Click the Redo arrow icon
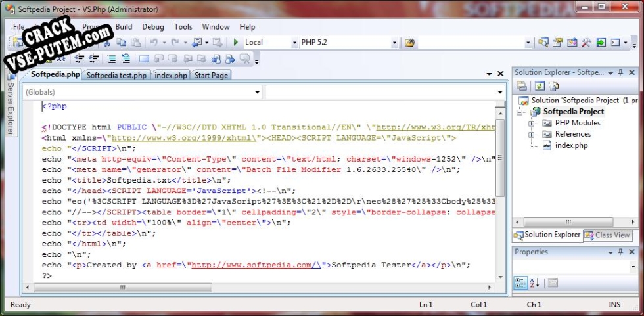Screen dimensions: 644x316 coord(175,42)
